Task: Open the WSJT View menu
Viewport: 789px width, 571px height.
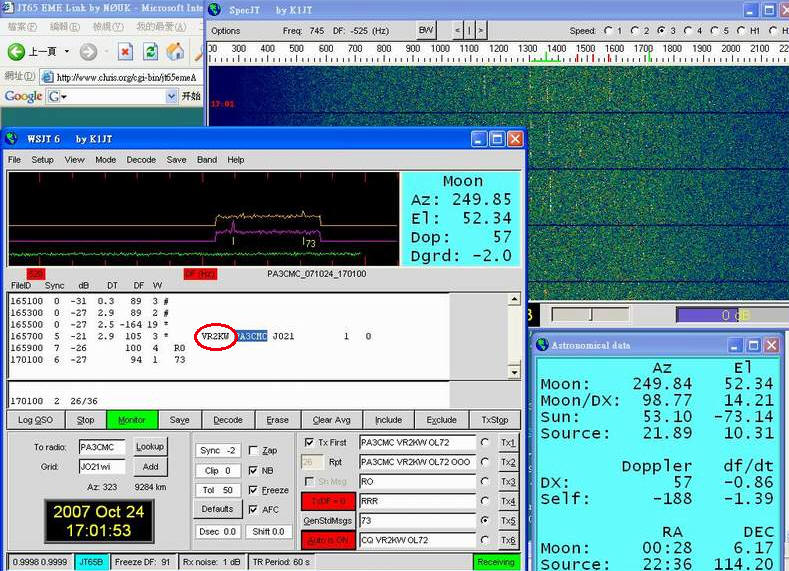Action: 74,159
